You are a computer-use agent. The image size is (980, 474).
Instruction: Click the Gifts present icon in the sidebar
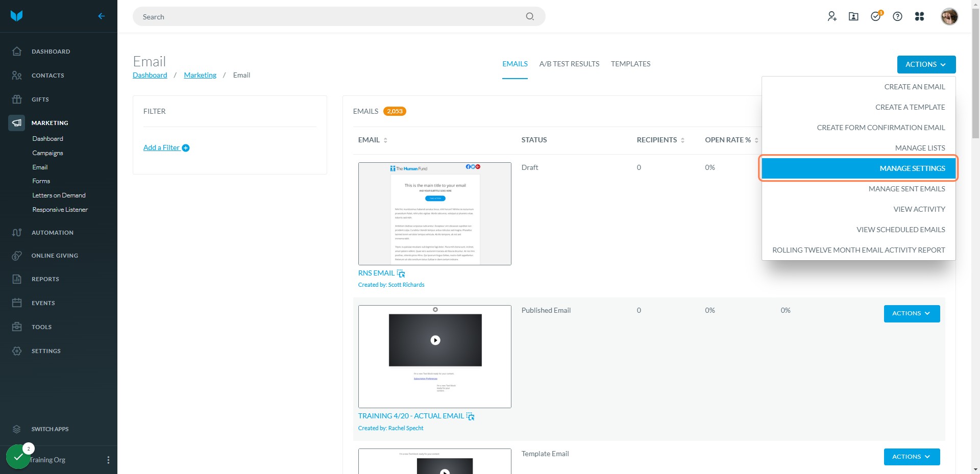pyautogui.click(x=17, y=99)
